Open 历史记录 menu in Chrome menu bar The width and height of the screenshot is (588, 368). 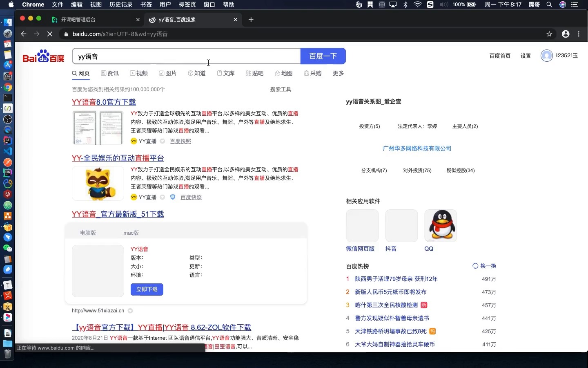click(121, 4)
